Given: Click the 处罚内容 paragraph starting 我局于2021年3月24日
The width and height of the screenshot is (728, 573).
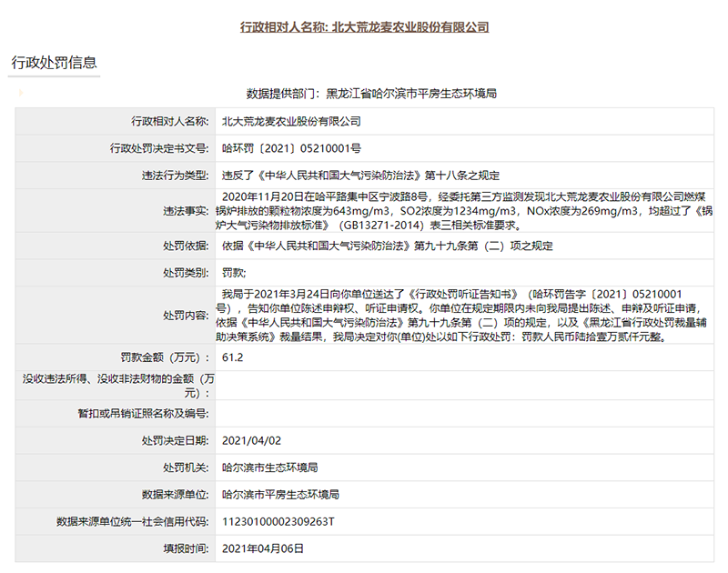Looking at the screenshot, I should coord(461,316).
